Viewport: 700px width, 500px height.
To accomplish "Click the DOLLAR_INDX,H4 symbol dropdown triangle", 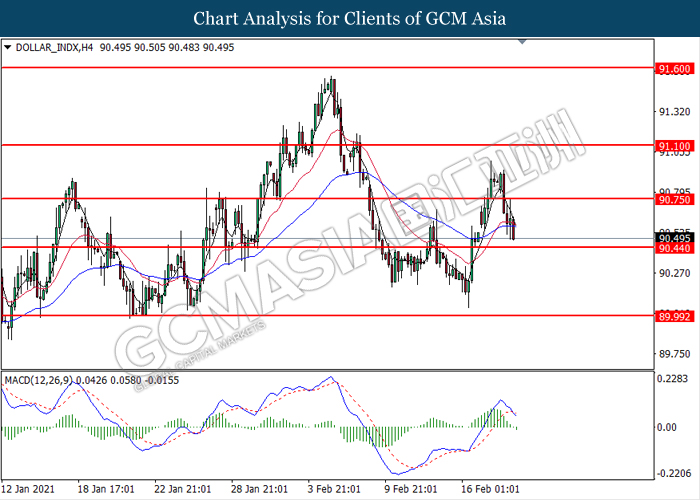I will point(8,47).
